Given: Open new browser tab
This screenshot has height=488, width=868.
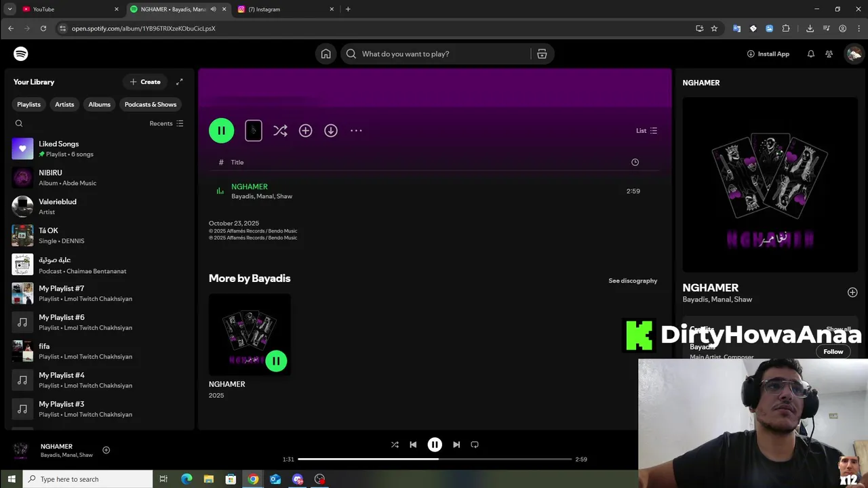Looking at the screenshot, I should [348, 9].
